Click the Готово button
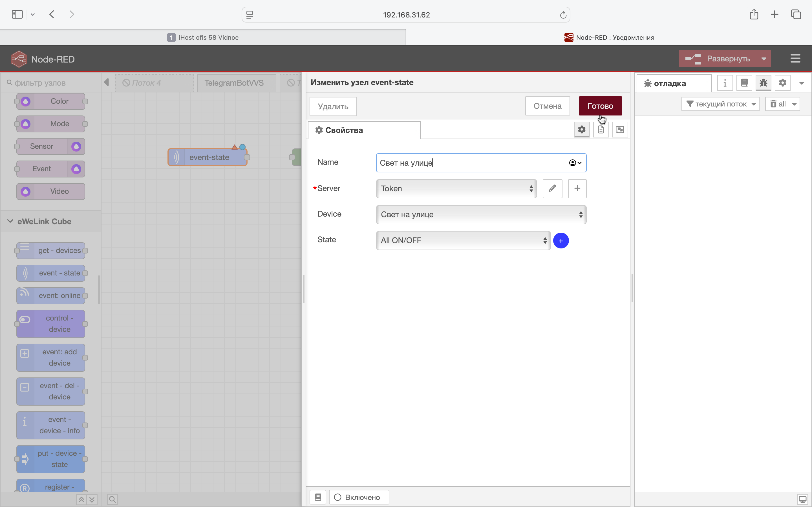 600,106
